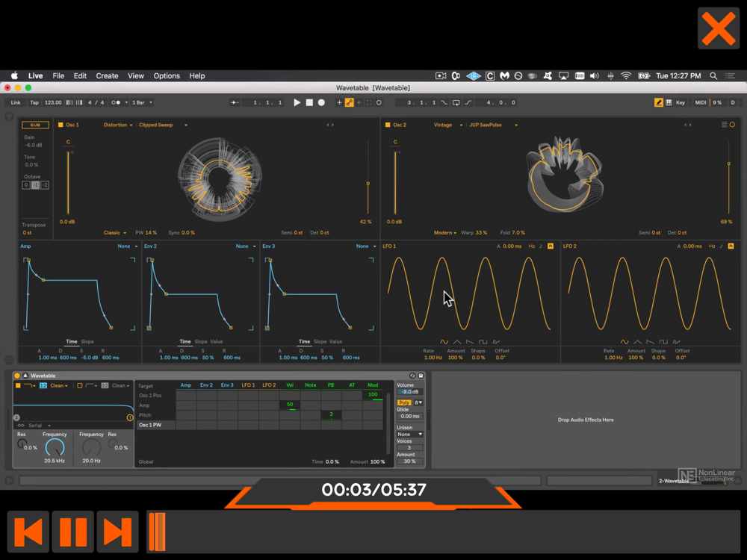Start playback with the transport Play button
The image size is (747, 560).
297,102
